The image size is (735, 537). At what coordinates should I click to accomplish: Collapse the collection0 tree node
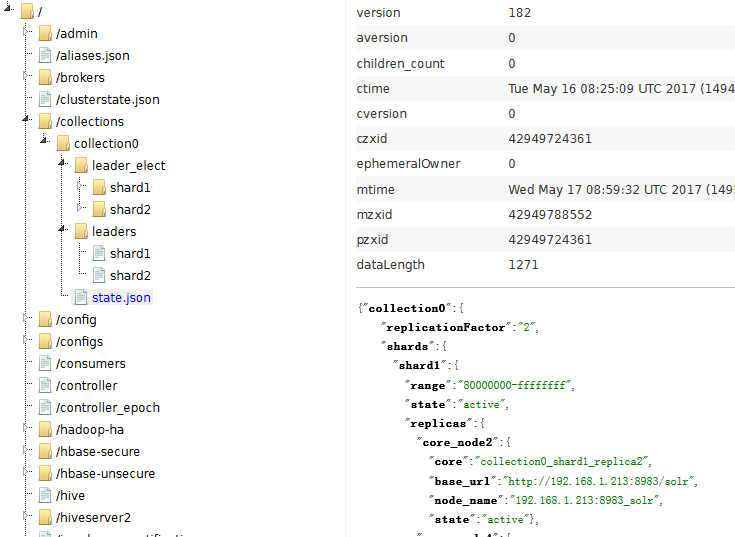(44, 139)
